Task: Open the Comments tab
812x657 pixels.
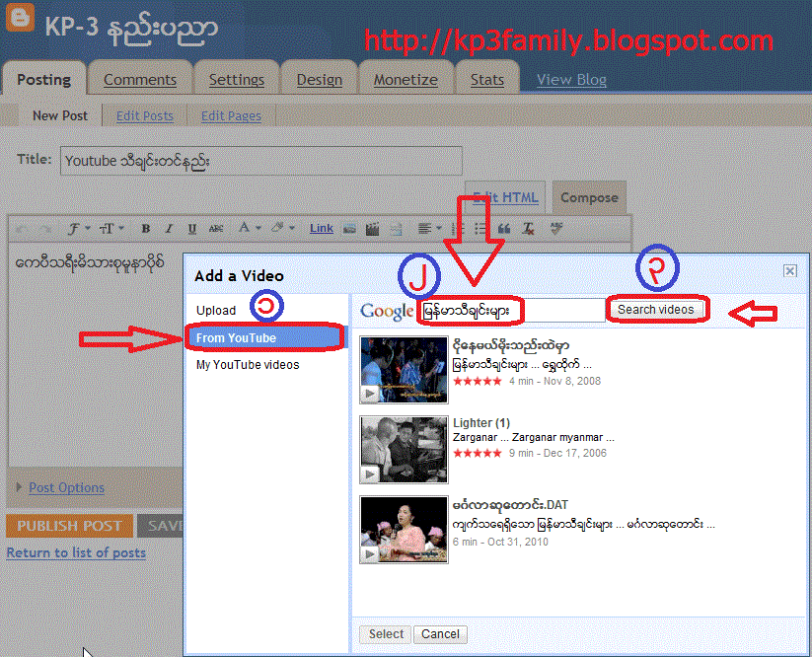Action: [x=140, y=79]
